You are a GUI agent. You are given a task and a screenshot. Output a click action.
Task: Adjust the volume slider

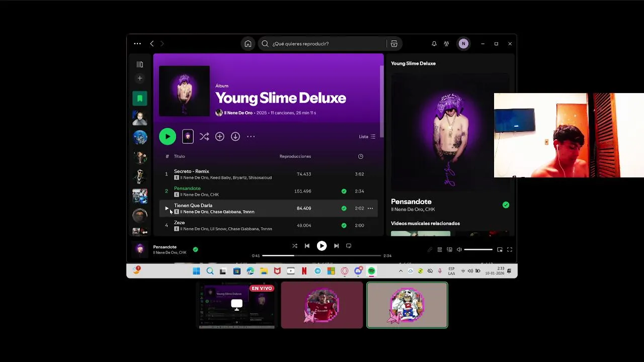tap(478, 249)
